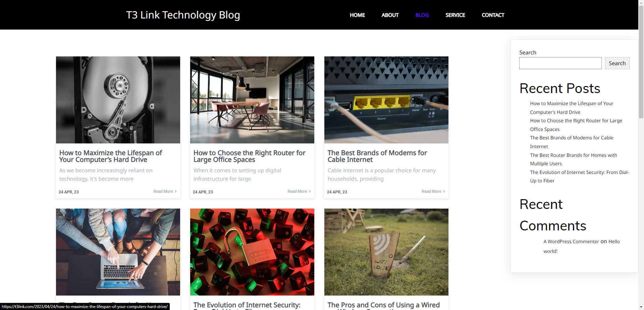Click the sidebar Search button

617,63
